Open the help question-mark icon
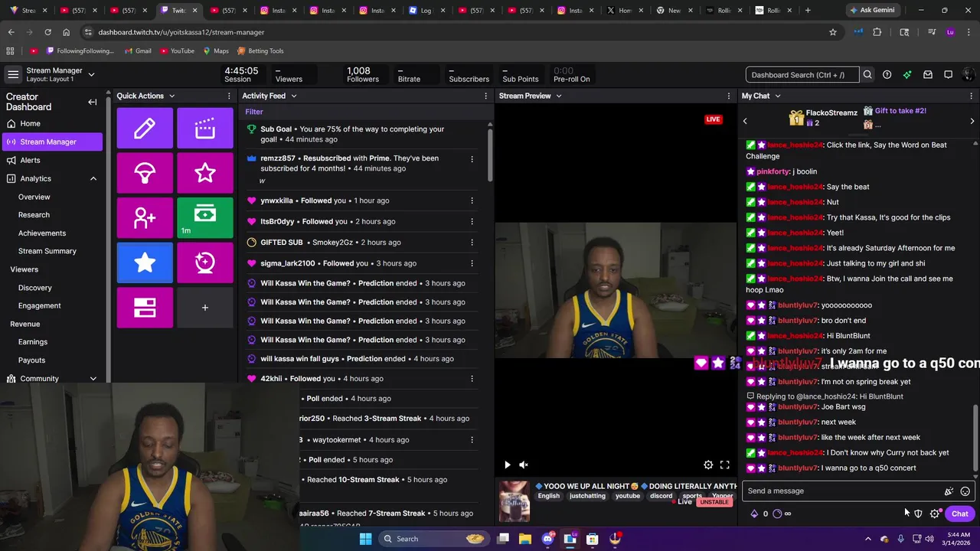This screenshot has height=551, width=980. 887,75
